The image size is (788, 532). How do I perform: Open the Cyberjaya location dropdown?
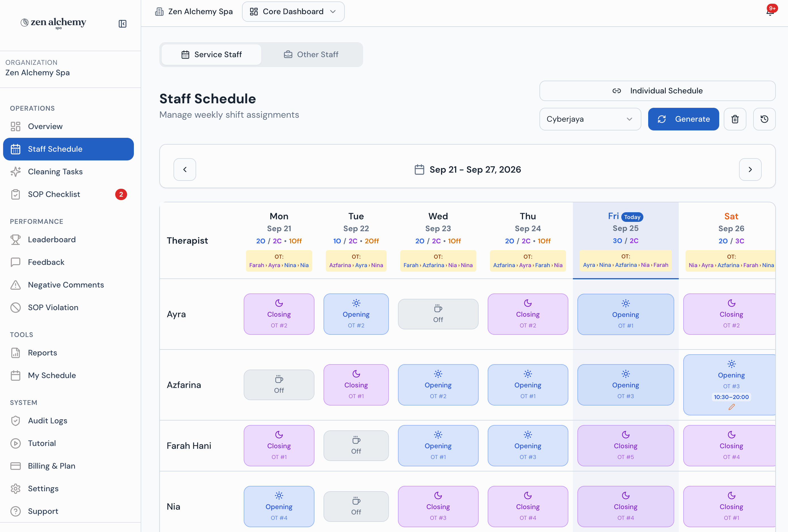pyautogui.click(x=590, y=119)
